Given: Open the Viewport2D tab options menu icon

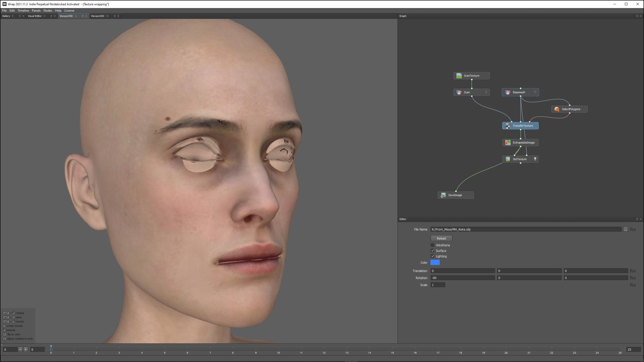Looking at the screenshot, I should coord(115,16).
